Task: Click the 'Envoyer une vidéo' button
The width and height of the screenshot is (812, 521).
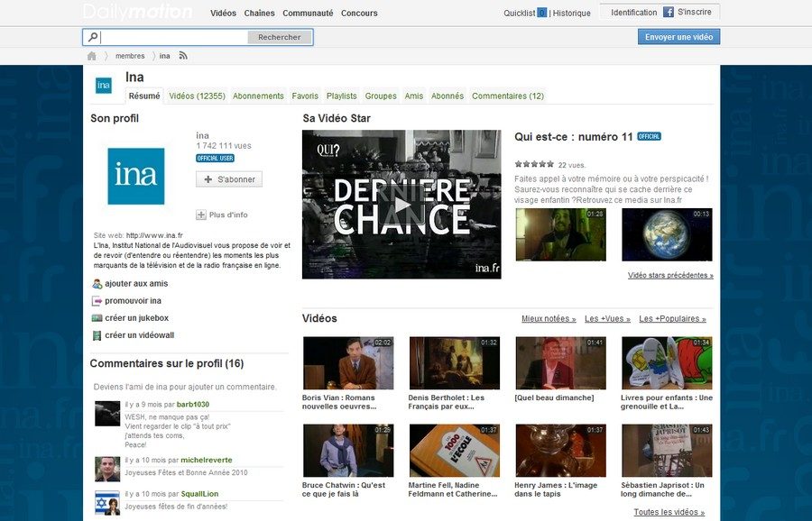Action: [678, 37]
